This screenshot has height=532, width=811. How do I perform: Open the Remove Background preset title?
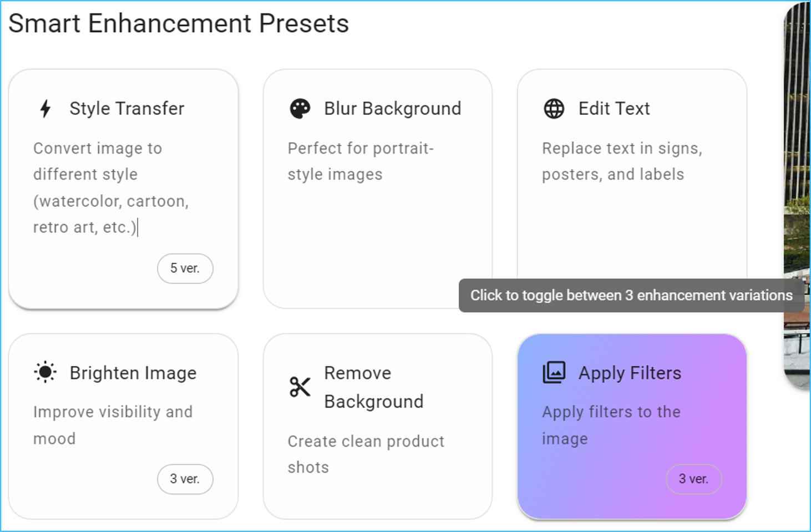[x=374, y=387]
